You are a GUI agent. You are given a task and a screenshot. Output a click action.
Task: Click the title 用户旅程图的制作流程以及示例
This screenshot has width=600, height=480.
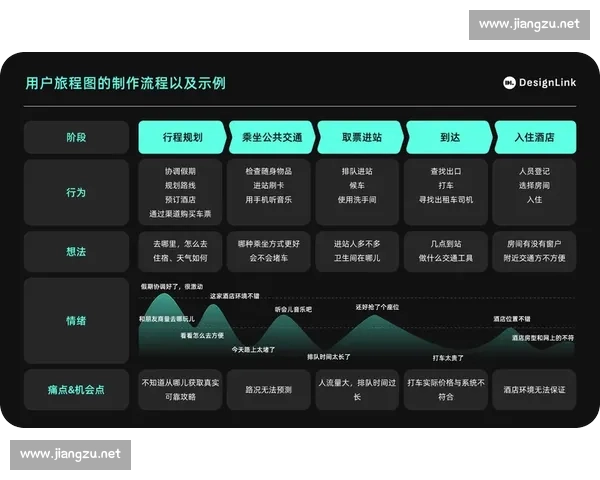[x=126, y=83]
